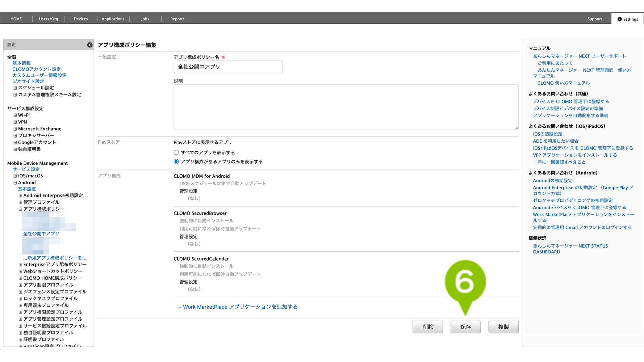Expand ジオフェンス設定プロファイル node
Image resolution: width=644 pixels, height=362 pixels.
(x=21, y=292)
